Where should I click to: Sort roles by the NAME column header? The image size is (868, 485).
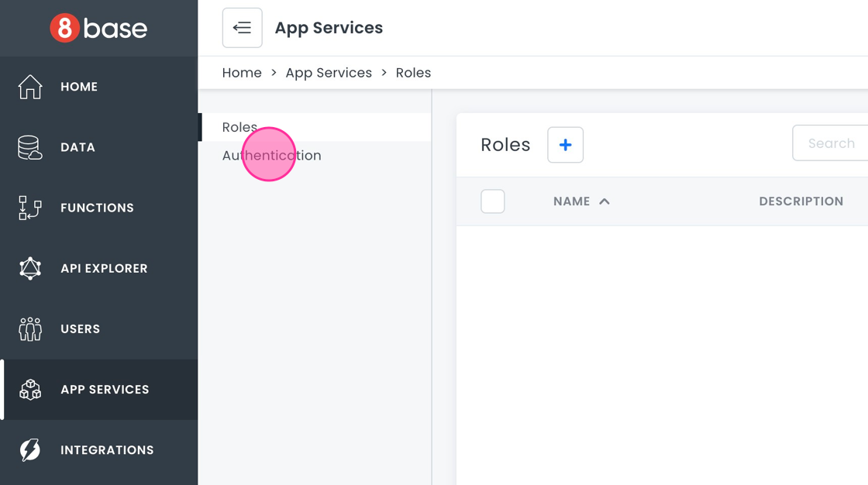tap(571, 201)
